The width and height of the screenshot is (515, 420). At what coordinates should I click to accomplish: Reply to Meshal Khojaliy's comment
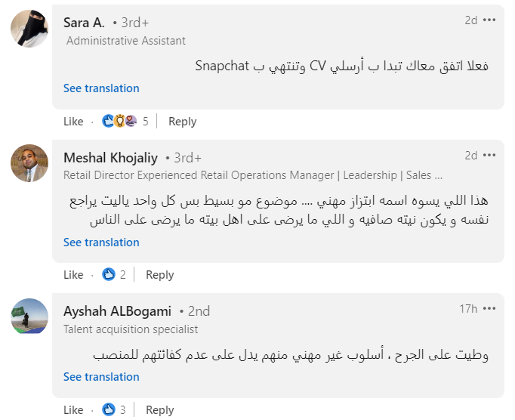pos(159,275)
